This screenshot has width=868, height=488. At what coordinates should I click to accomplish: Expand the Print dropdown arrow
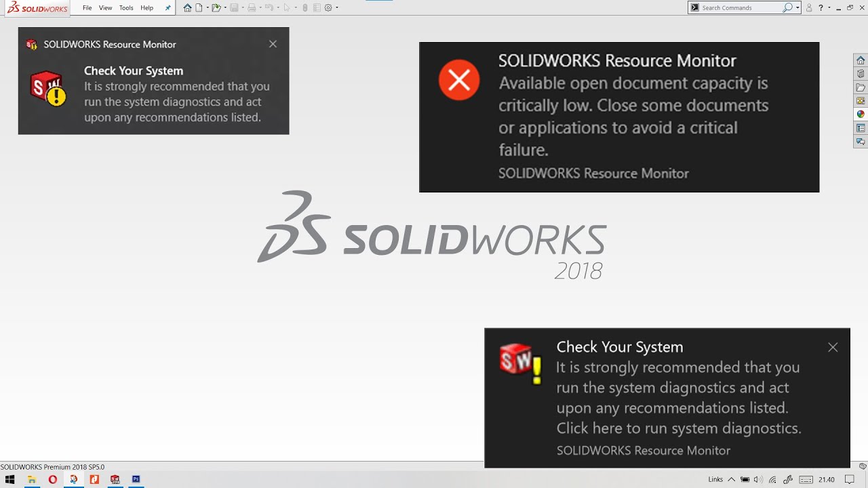tap(260, 7)
